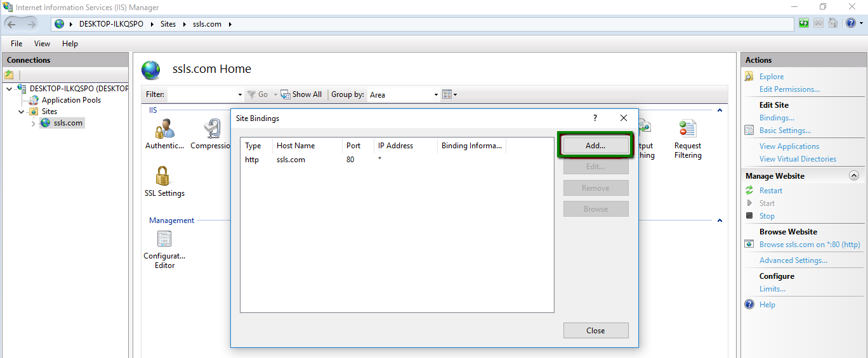Open the view mode dropdown arrow
This screenshot has height=358, width=868.
456,95
